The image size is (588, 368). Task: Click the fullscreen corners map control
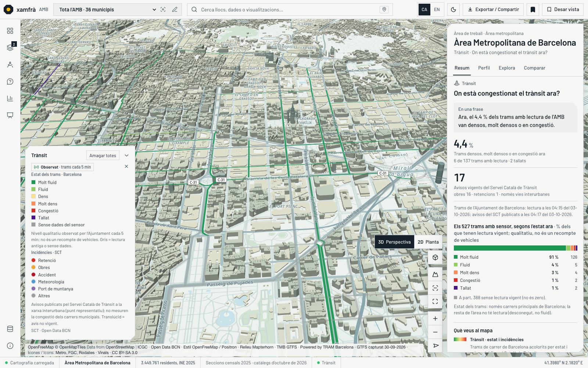pyautogui.click(x=435, y=301)
